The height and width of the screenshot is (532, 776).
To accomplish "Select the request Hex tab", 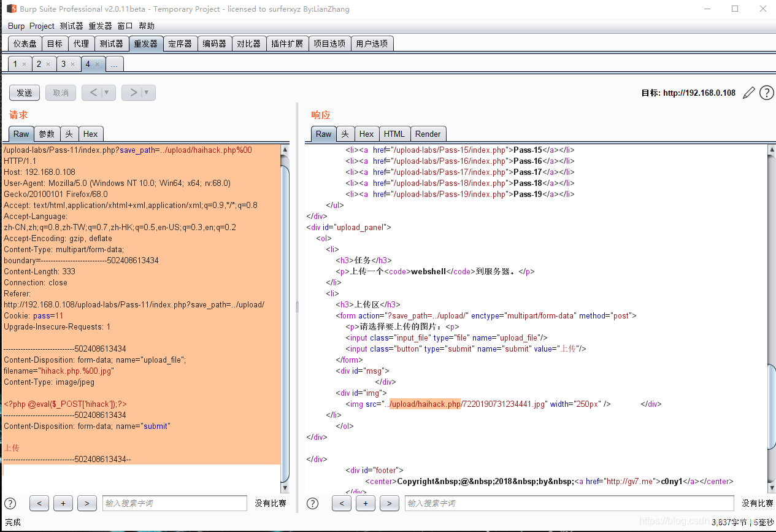I will coord(91,134).
